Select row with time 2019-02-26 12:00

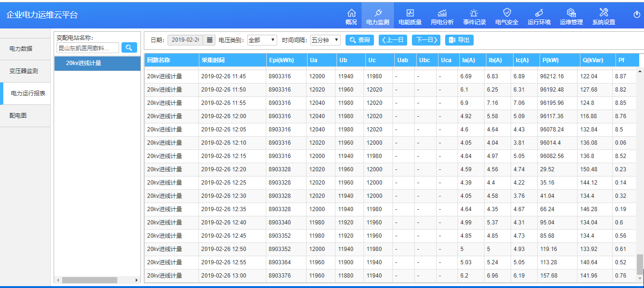pyautogui.click(x=390, y=116)
